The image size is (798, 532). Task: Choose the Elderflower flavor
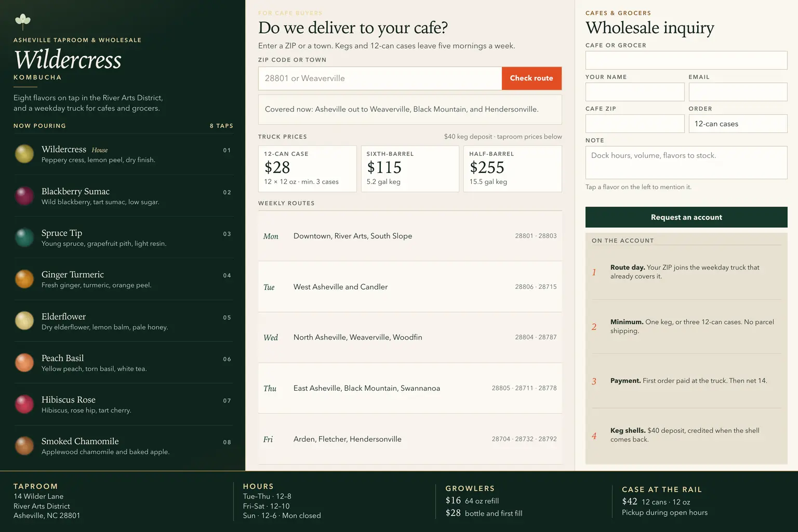tap(124, 321)
